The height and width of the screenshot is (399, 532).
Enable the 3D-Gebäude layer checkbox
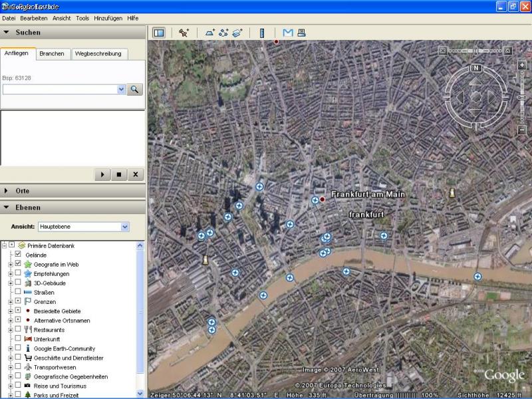(x=18, y=283)
